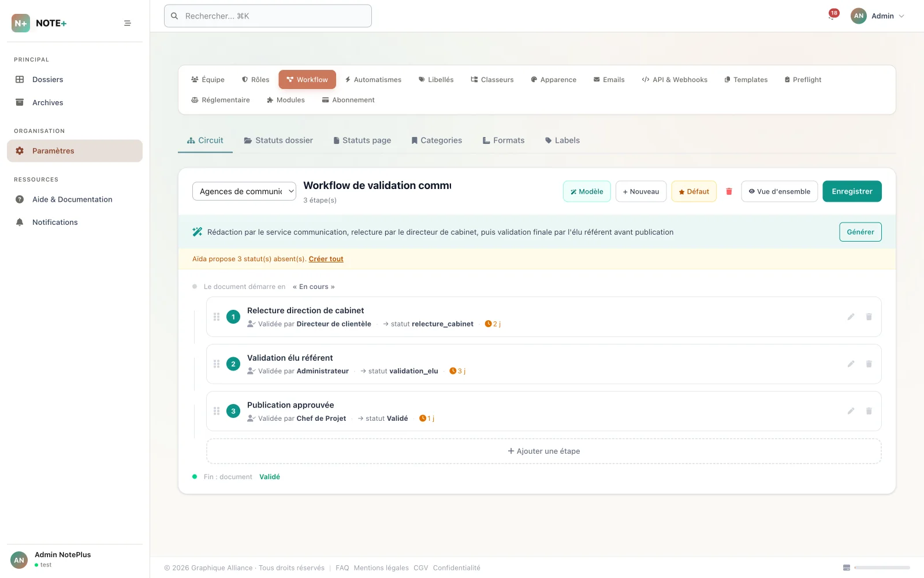
Task: Open the Libellés tab
Action: (x=436, y=80)
